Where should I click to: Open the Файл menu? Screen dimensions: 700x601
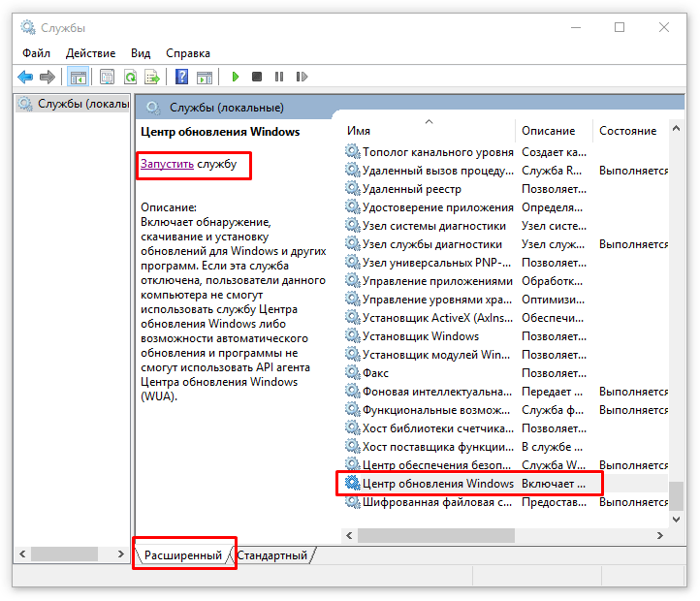[36, 53]
